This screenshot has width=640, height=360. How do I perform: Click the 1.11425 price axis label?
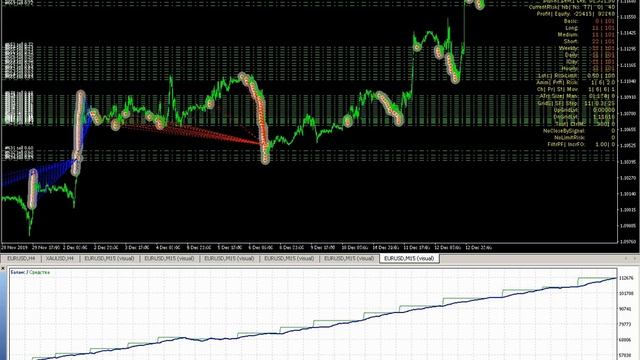click(x=629, y=33)
